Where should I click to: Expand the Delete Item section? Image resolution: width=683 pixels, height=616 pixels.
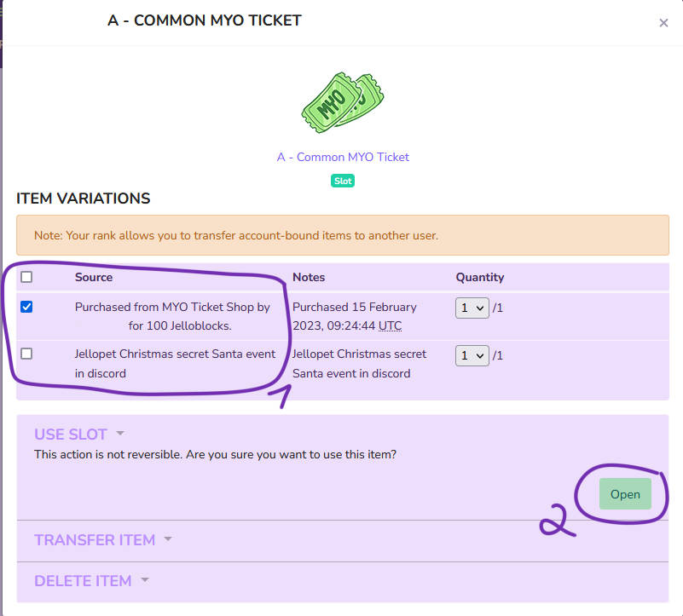tap(83, 581)
